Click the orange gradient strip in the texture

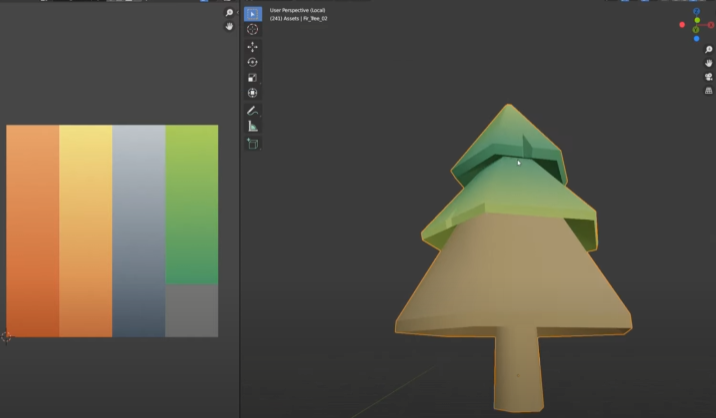click(x=33, y=230)
